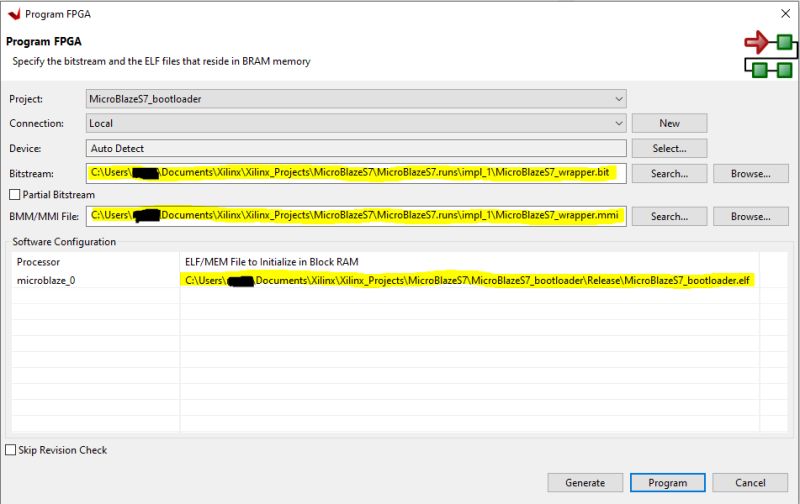Click the Program FPGA title bar icon

click(14, 14)
